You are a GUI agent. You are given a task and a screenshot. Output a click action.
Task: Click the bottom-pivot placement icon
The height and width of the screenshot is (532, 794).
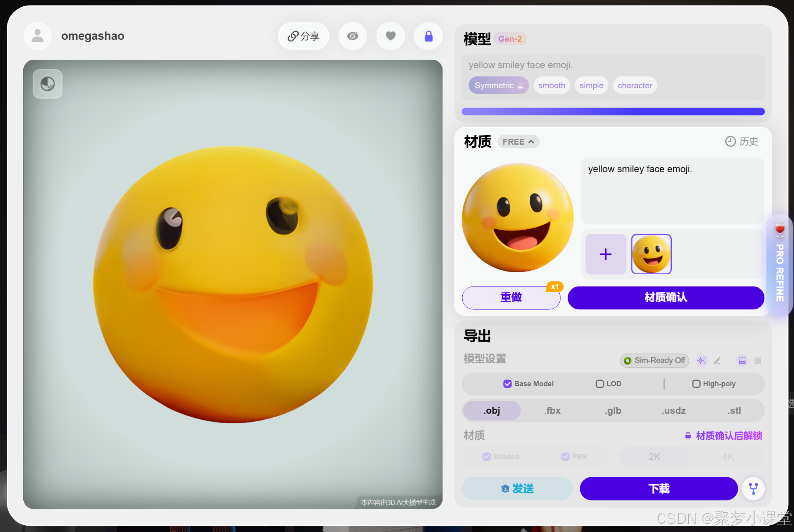pos(742,361)
